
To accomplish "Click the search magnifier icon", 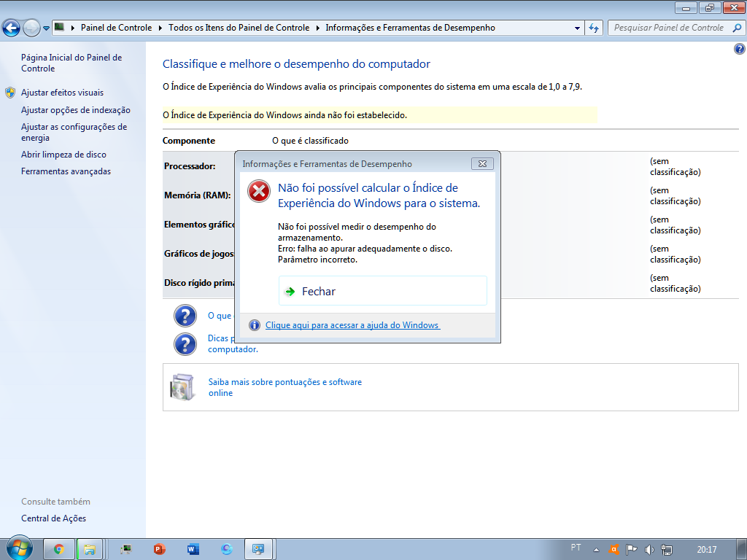I will point(737,28).
